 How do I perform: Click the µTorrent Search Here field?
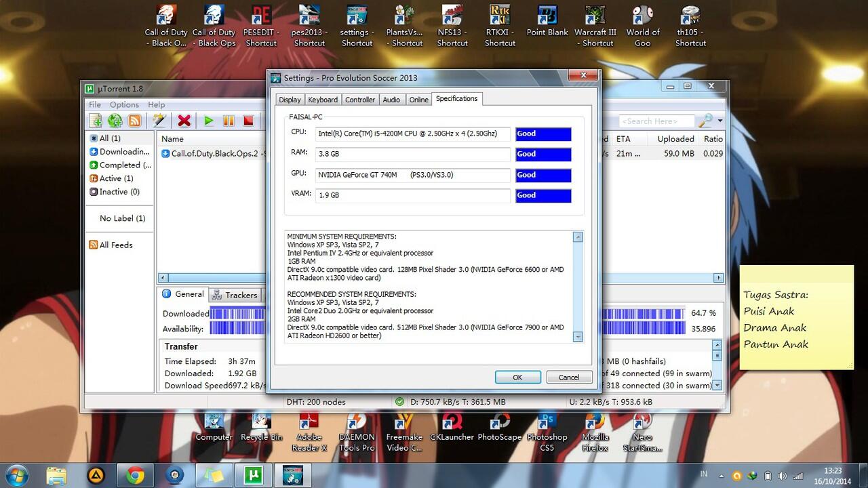pyautogui.click(x=655, y=121)
